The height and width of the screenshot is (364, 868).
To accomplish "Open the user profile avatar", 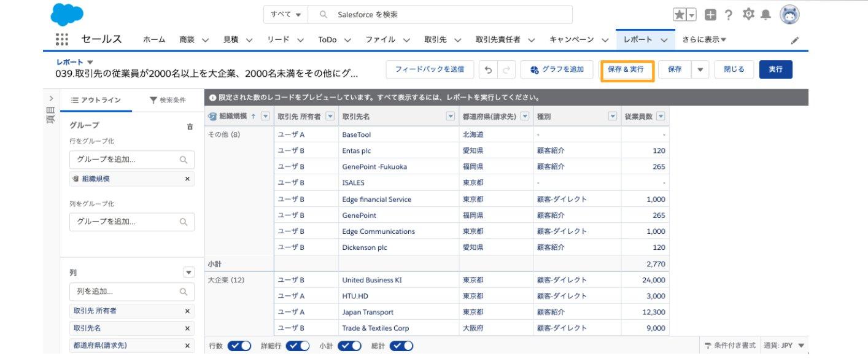I will [789, 15].
